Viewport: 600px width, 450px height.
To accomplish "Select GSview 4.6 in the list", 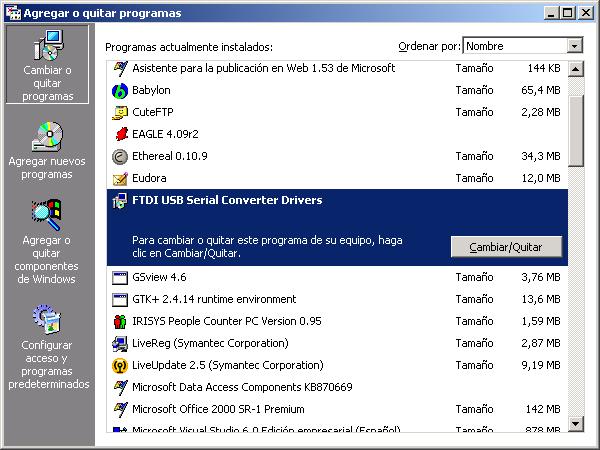I will tap(159, 277).
